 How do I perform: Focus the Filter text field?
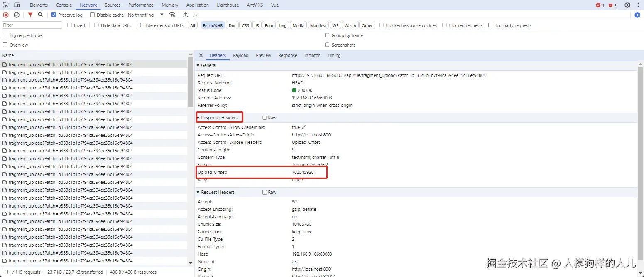pyautogui.click(x=32, y=25)
